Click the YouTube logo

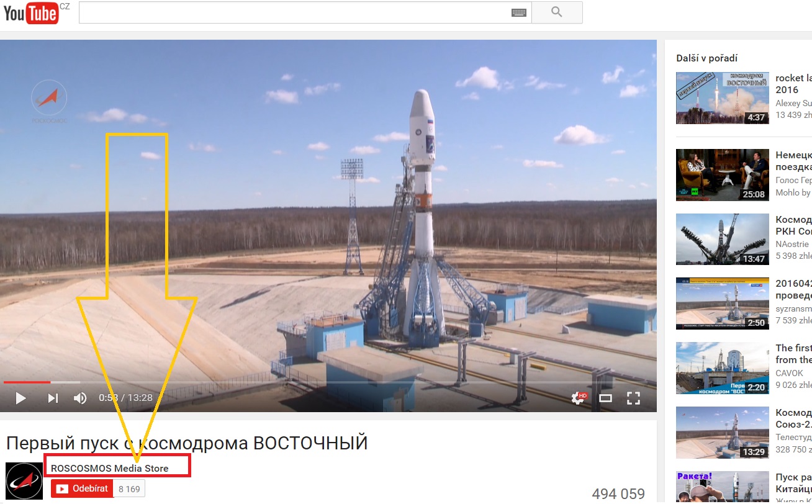click(x=32, y=13)
